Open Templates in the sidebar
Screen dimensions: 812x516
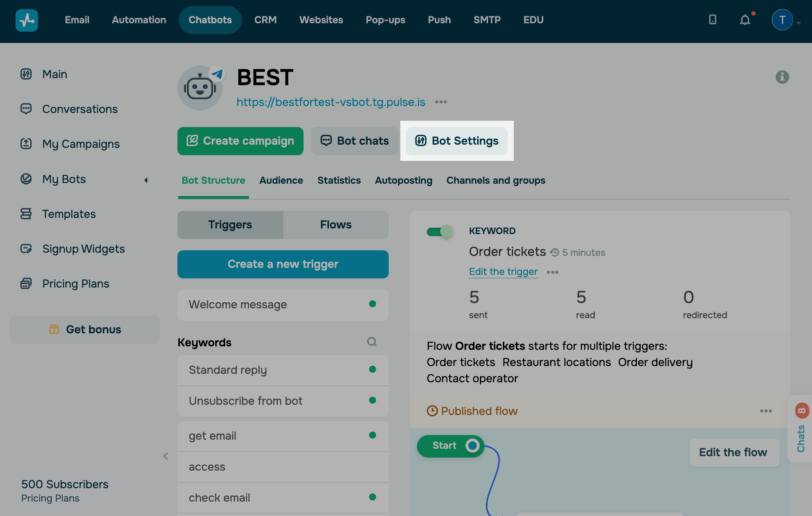pos(69,214)
